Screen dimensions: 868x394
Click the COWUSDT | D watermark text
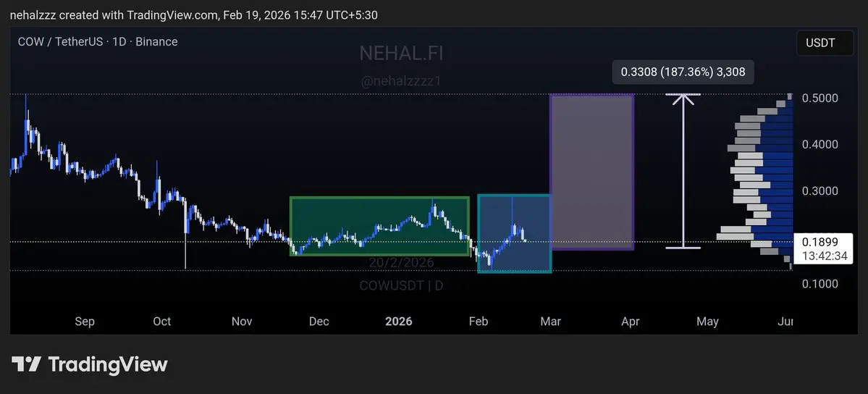(401, 286)
